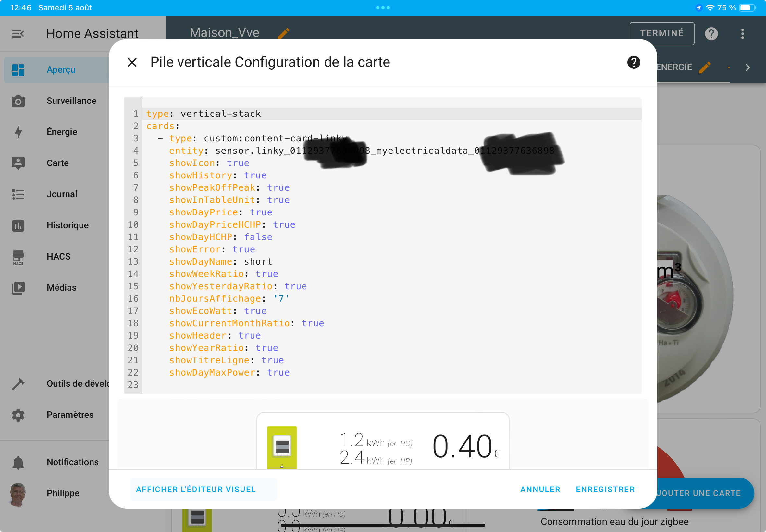Open Médias player panel
The image size is (766, 532).
18,288
